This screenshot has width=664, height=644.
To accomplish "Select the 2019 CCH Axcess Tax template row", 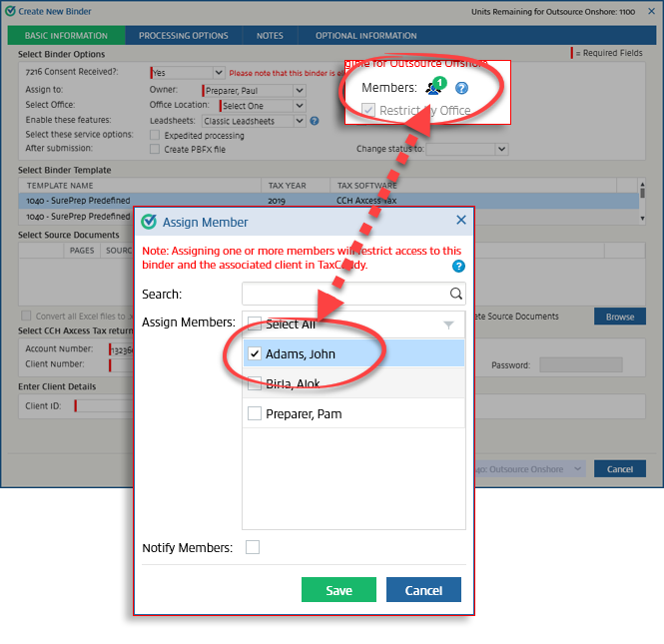I will 329,201.
